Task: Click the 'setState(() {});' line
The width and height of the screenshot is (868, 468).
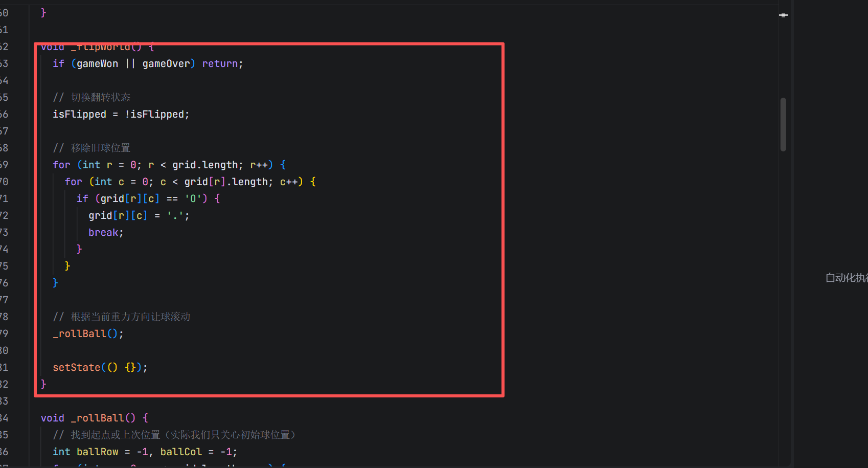Action: [100, 367]
